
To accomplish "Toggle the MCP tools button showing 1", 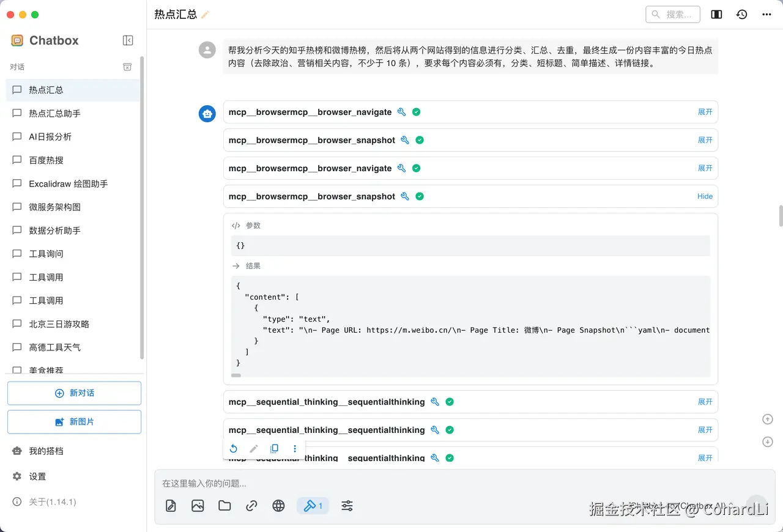I will tap(313, 506).
